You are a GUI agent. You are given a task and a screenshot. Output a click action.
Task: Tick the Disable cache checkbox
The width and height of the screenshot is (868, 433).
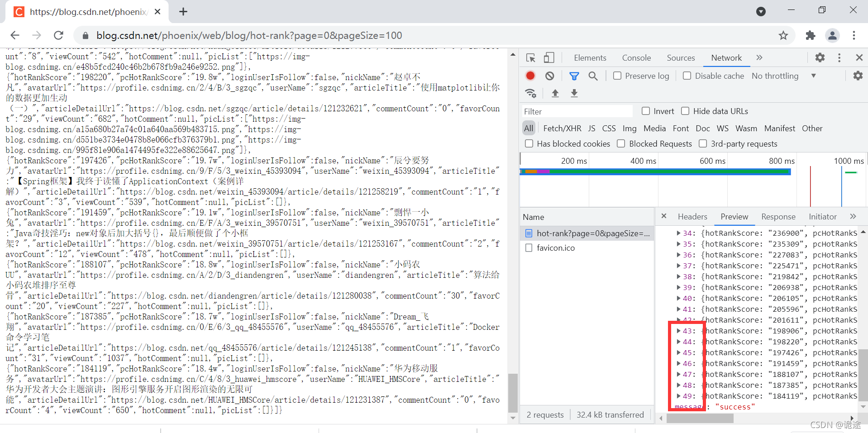[687, 76]
